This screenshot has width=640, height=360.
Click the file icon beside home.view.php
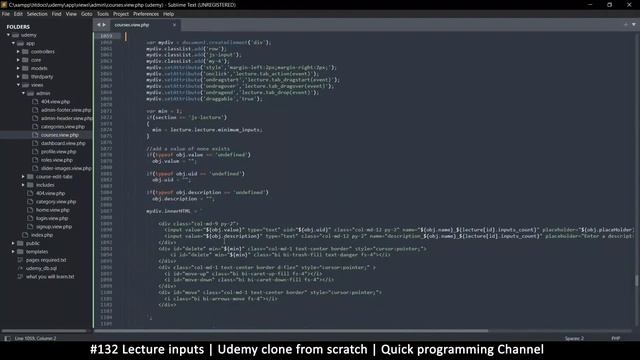coord(30,210)
